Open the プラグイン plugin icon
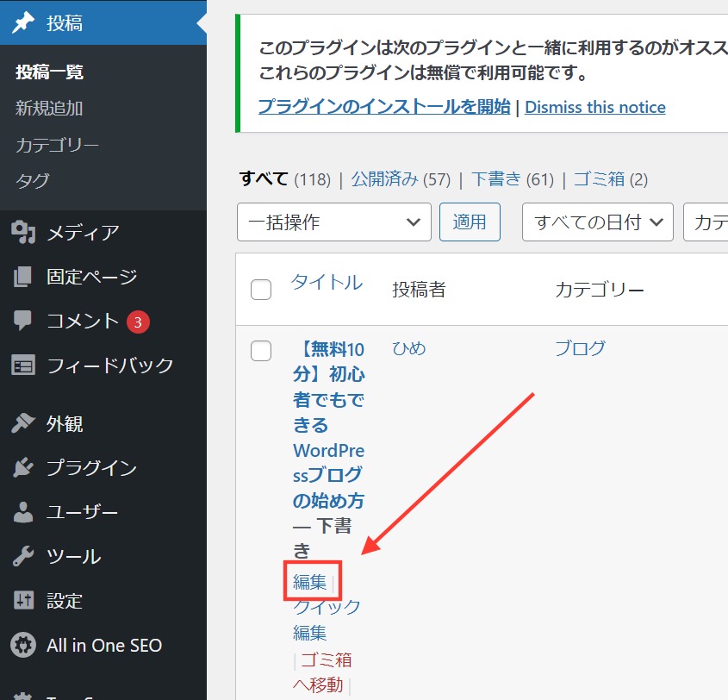The width and height of the screenshot is (728, 700). [21, 468]
